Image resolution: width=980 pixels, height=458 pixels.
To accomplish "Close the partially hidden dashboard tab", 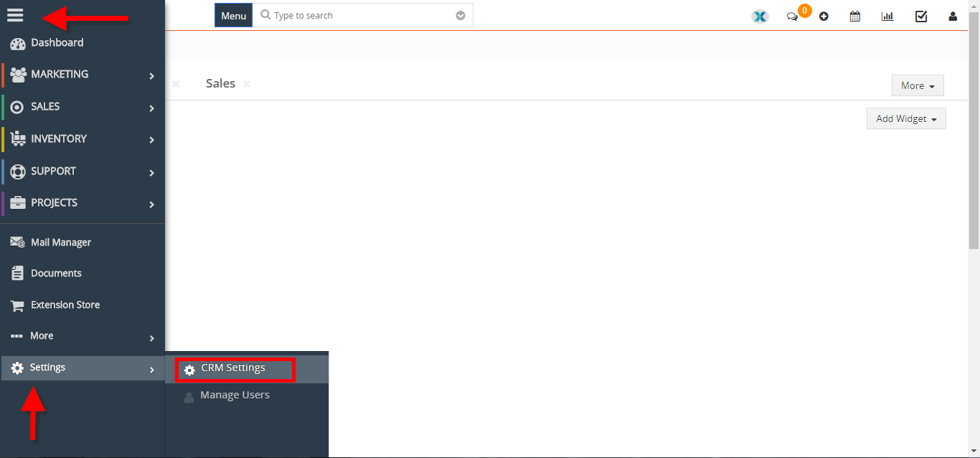I will pyautogui.click(x=176, y=84).
